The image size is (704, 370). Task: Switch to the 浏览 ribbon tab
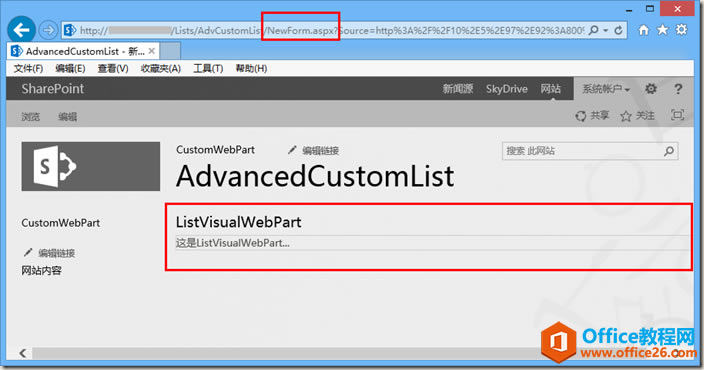click(x=31, y=117)
